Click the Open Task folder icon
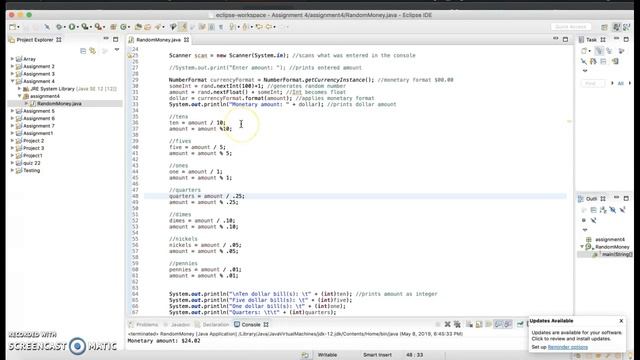Image resolution: width=640 pixels, height=360 pixels. tap(148, 27)
